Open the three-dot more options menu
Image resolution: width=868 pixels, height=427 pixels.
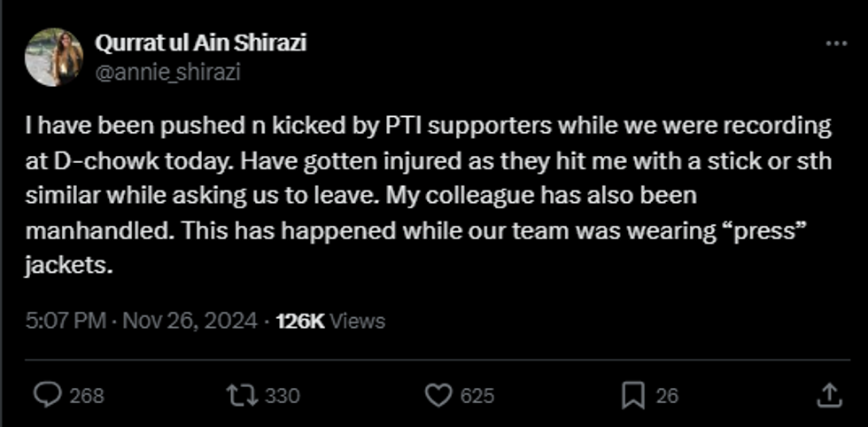click(x=835, y=44)
